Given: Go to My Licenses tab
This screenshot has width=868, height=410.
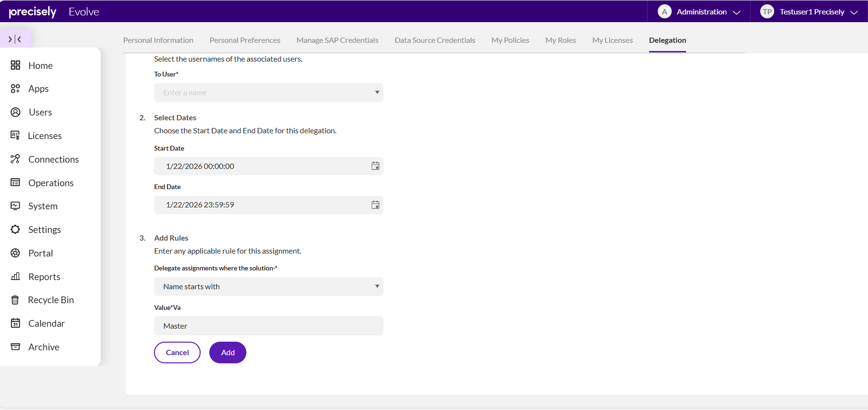Looking at the screenshot, I should coord(613,40).
